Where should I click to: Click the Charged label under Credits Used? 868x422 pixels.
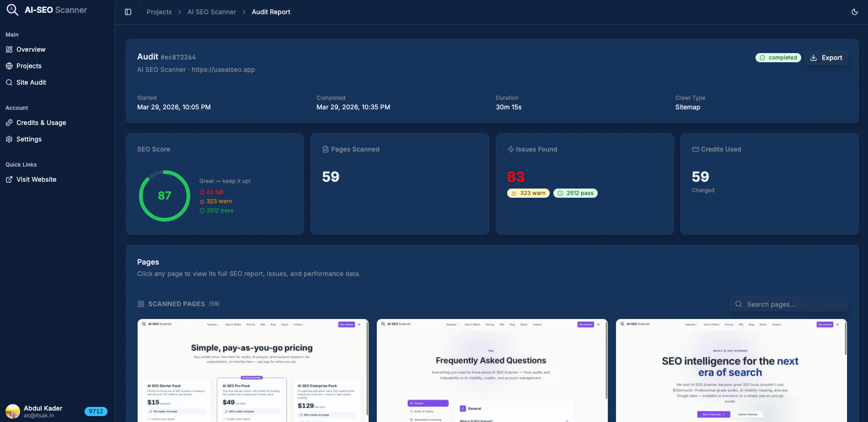click(703, 190)
